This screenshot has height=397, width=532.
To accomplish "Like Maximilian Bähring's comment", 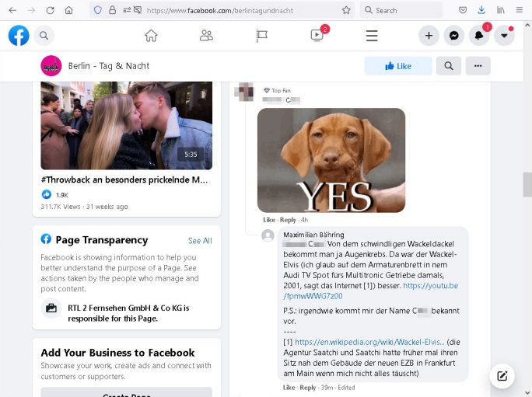I will (x=289, y=388).
